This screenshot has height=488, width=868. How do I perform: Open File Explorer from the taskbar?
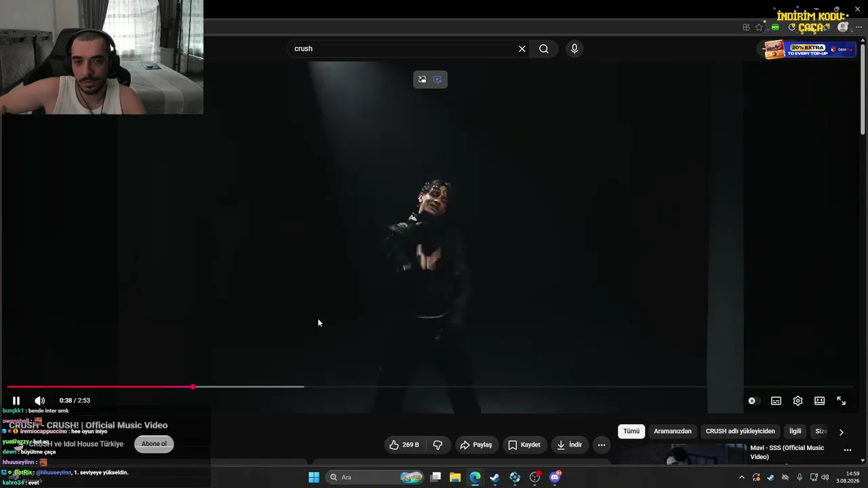(455, 477)
